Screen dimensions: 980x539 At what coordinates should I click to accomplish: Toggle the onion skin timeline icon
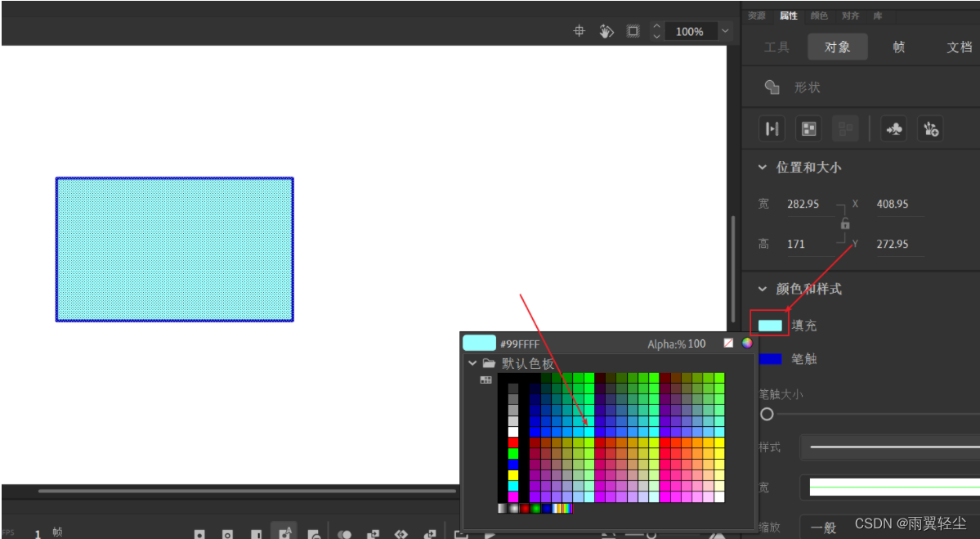click(344, 533)
